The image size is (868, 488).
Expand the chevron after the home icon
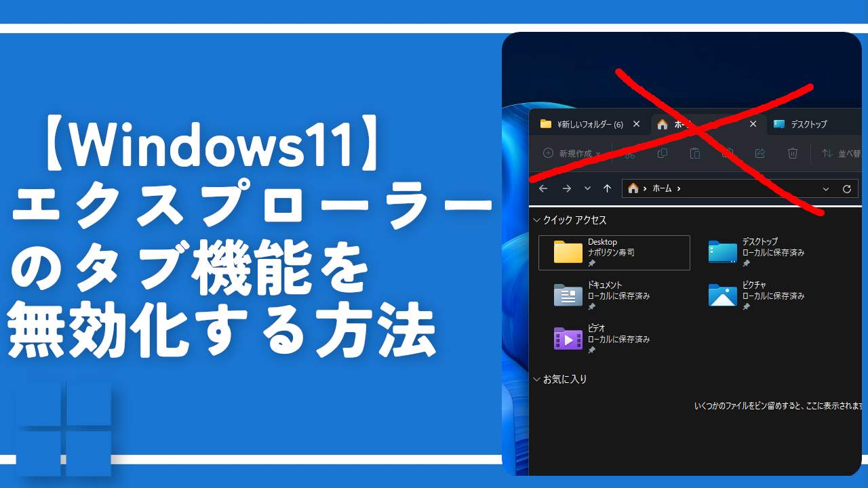tap(645, 188)
